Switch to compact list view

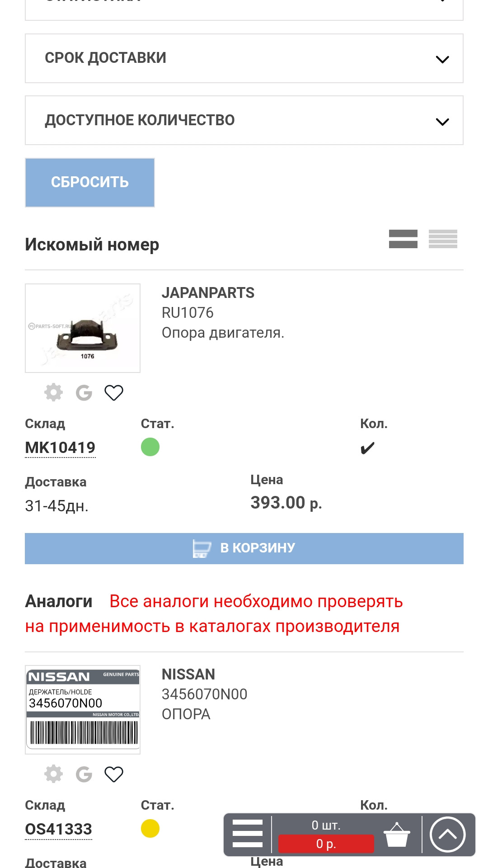click(443, 239)
